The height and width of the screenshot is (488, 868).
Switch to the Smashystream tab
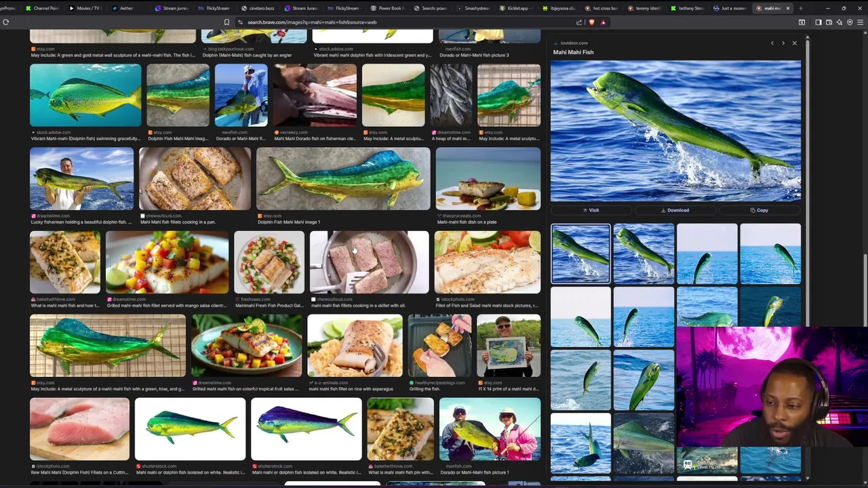point(473,8)
